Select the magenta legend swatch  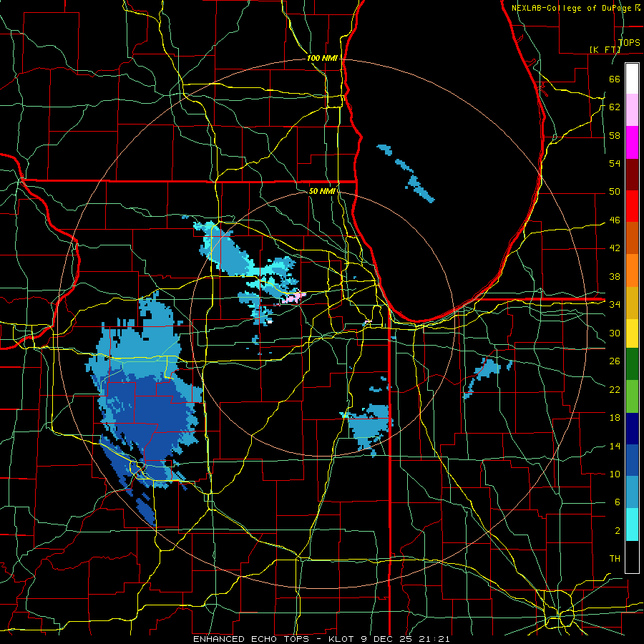pos(632,142)
